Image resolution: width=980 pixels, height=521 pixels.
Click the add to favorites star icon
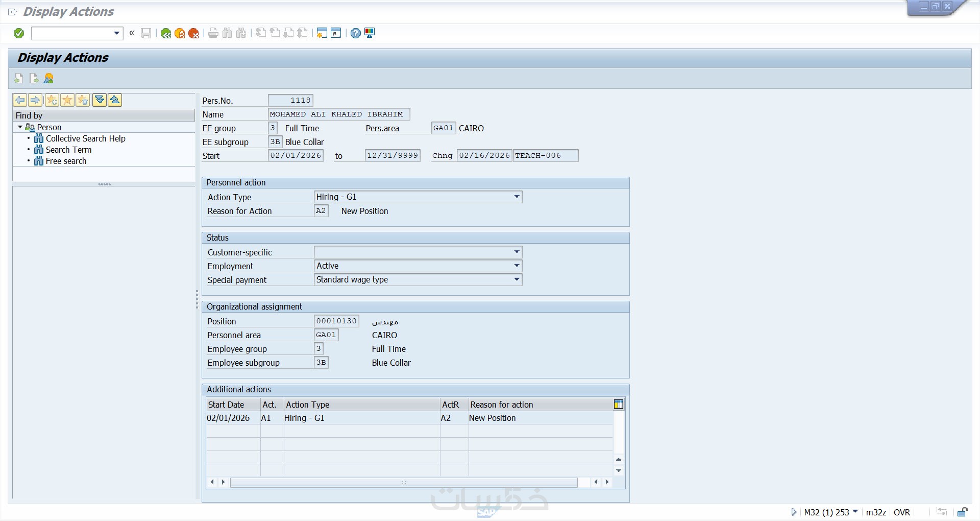pyautogui.click(x=52, y=100)
